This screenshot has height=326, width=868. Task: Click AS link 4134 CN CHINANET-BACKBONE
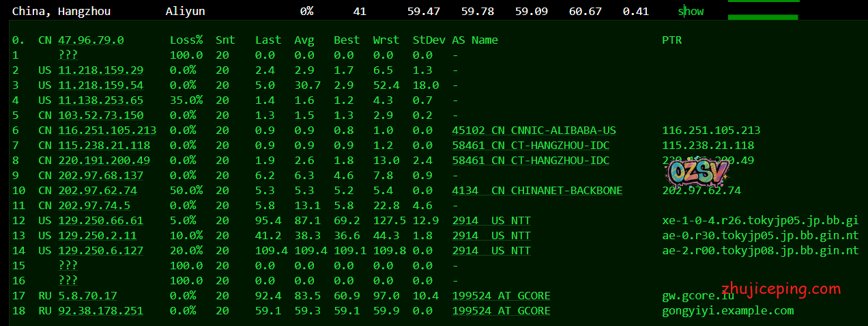click(536, 191)
